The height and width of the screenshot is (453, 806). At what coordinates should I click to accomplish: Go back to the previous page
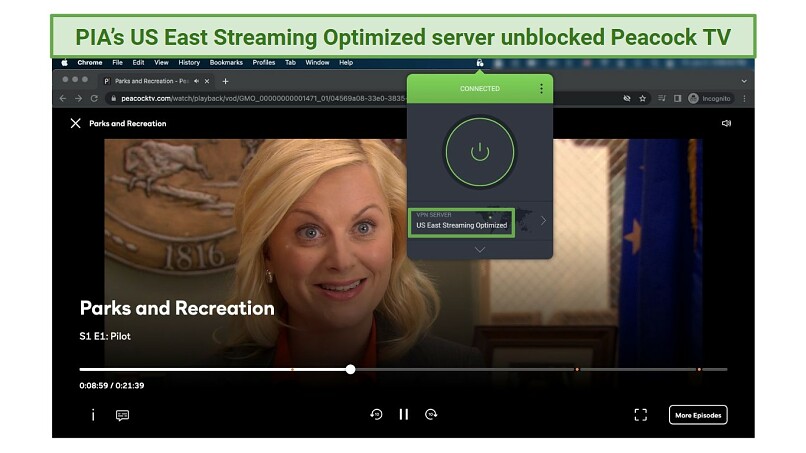(x=63, y=98)
